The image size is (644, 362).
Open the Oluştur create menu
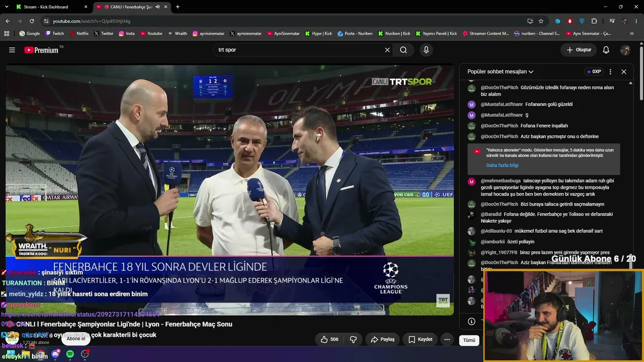click(x=579, y=50)
